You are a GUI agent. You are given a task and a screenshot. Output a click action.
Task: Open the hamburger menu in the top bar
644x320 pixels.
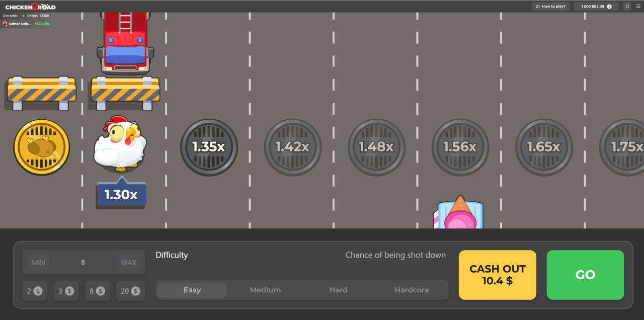click(x=638, y=7)
